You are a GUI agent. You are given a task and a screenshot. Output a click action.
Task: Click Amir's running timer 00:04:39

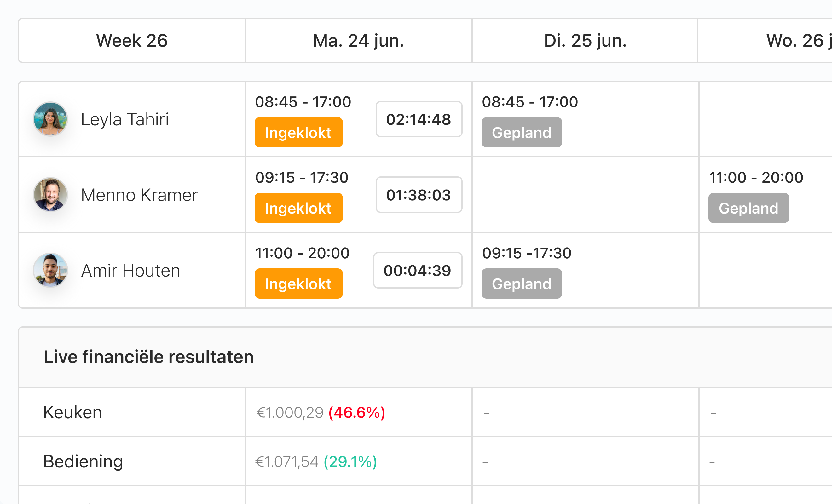(x=417, y=270)
